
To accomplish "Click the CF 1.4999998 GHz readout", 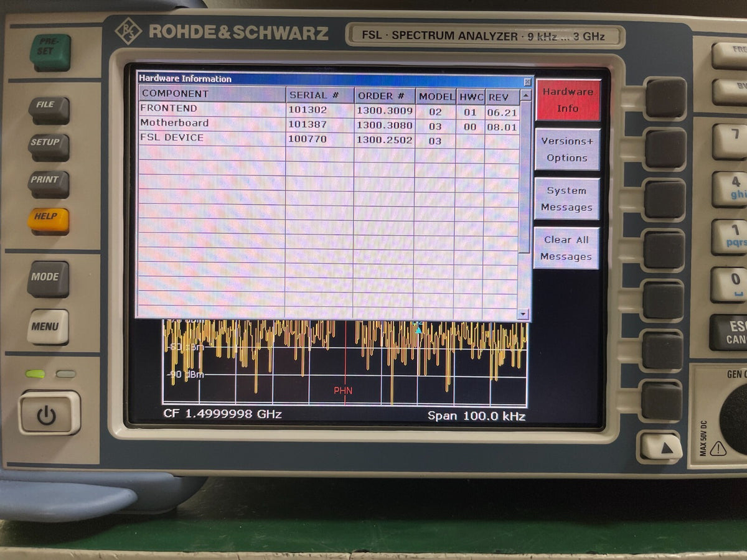I will (x=223, y=414).
